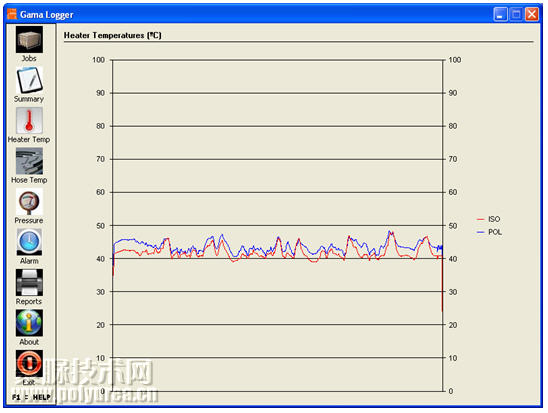Open the Hose Temp icon
The image size is (548, 413).
(x=29, y=161)
